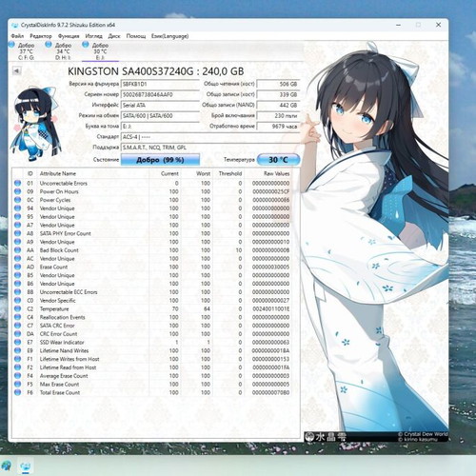
Task: Open the Windows Start menu
Action: [7, 466]
